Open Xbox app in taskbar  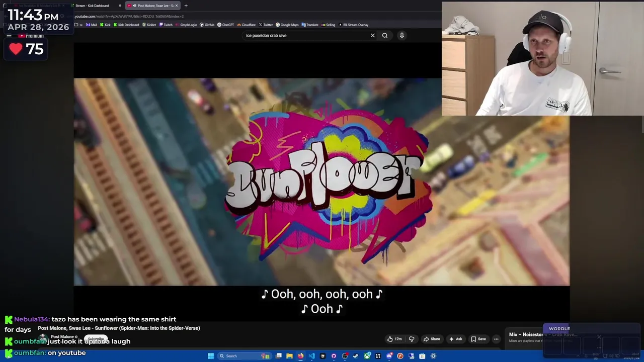367,356
